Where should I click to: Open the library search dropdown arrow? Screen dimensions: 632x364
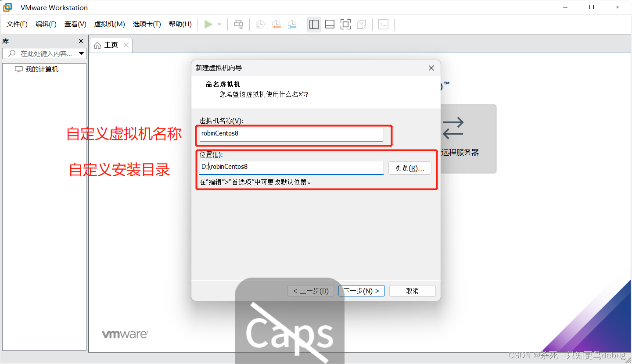pos(81,54)
